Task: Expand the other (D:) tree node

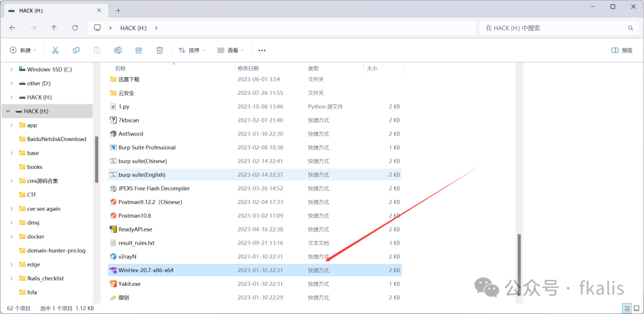Action: (11, 84)
